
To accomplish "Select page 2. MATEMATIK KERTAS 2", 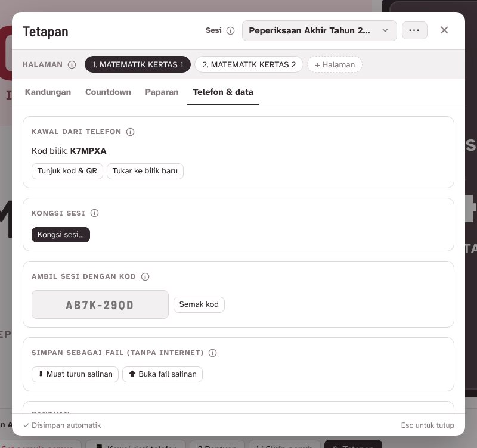I will pos(249,64).
